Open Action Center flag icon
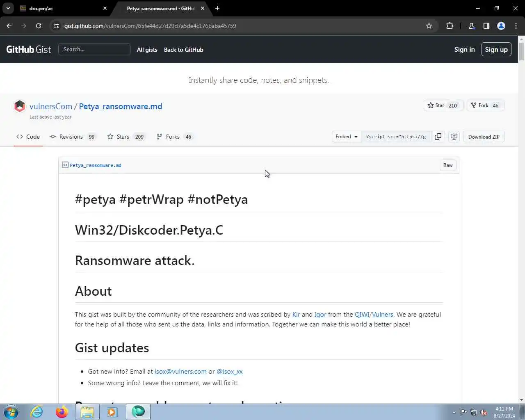 coord(463,412)
